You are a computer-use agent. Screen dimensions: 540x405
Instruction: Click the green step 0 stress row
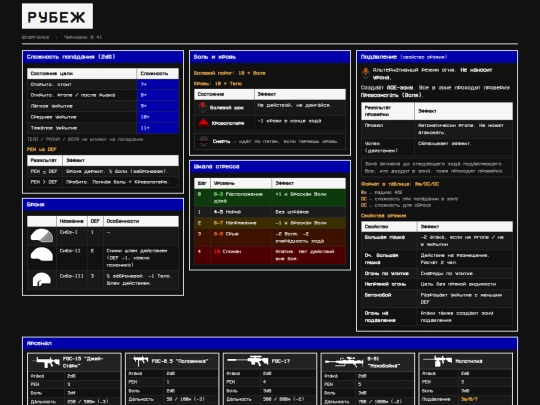click(270, 198)
